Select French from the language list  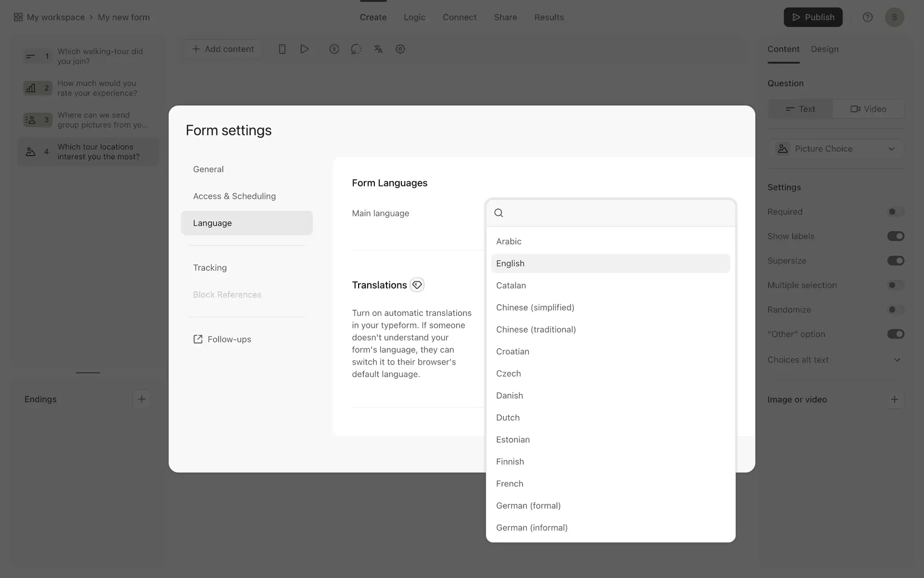[x=510, y=484]
